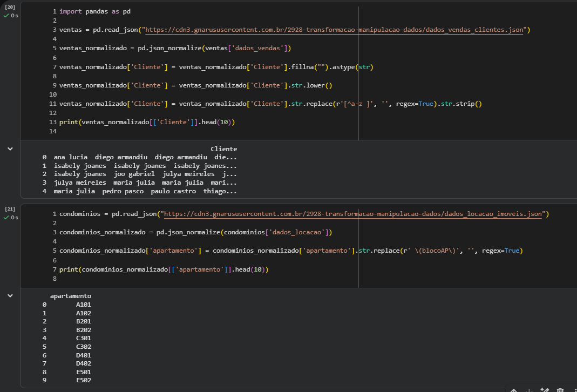Viewport: 577px width, 392px height.
Task: Click the move cell down arrow icon
Action: pos(529,390)
